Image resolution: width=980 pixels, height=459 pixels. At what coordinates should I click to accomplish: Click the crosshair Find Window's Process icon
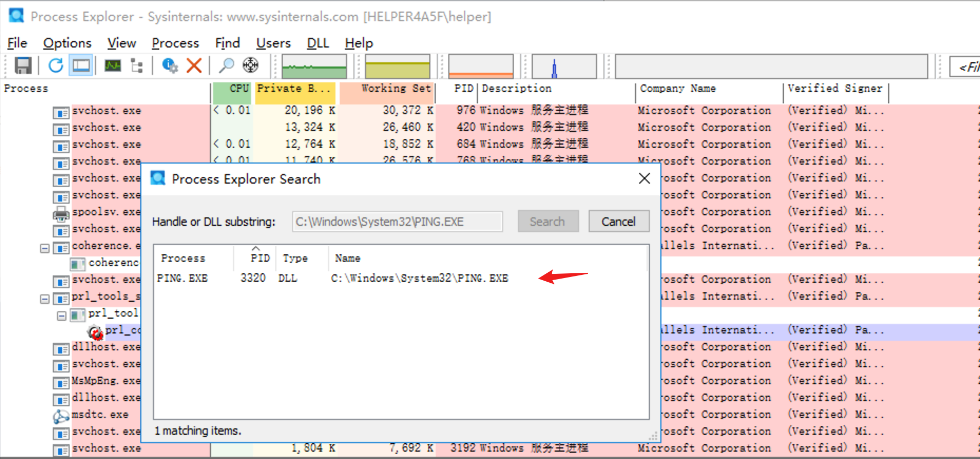(x=251, y=66)
